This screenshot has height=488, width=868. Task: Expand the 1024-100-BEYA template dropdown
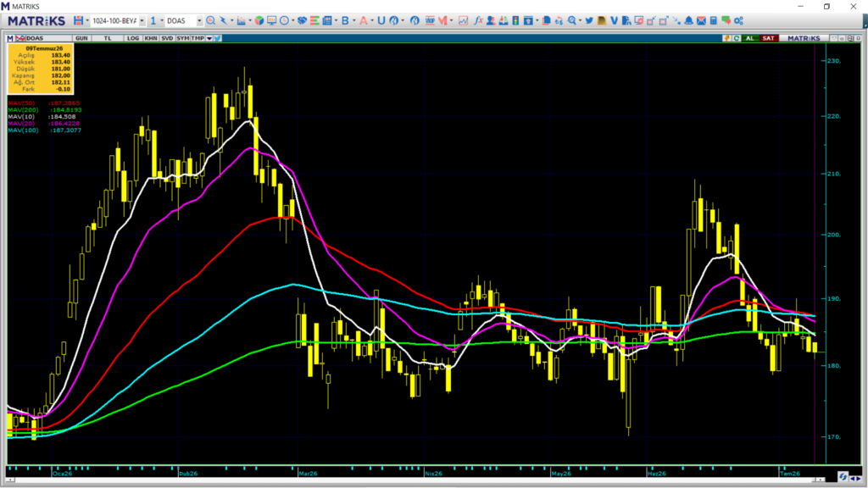[x=142, y=20]
